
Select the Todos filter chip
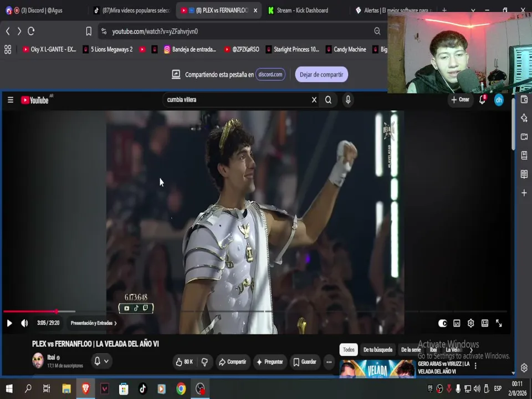pos(349,350)
